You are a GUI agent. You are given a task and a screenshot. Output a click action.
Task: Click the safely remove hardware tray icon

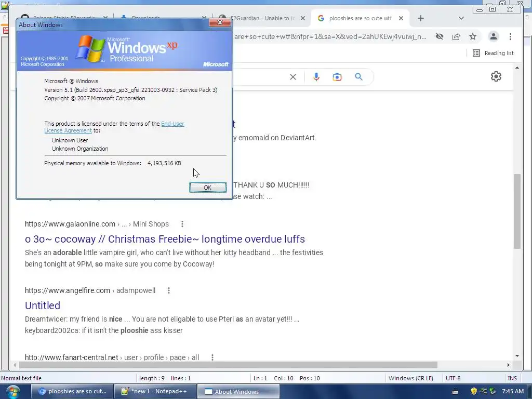click(493, 391)
